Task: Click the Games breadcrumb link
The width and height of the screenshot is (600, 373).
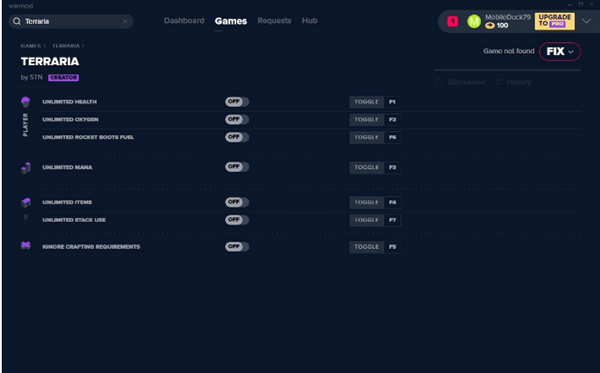Action: pyautogui.click(x=31, y=46)
